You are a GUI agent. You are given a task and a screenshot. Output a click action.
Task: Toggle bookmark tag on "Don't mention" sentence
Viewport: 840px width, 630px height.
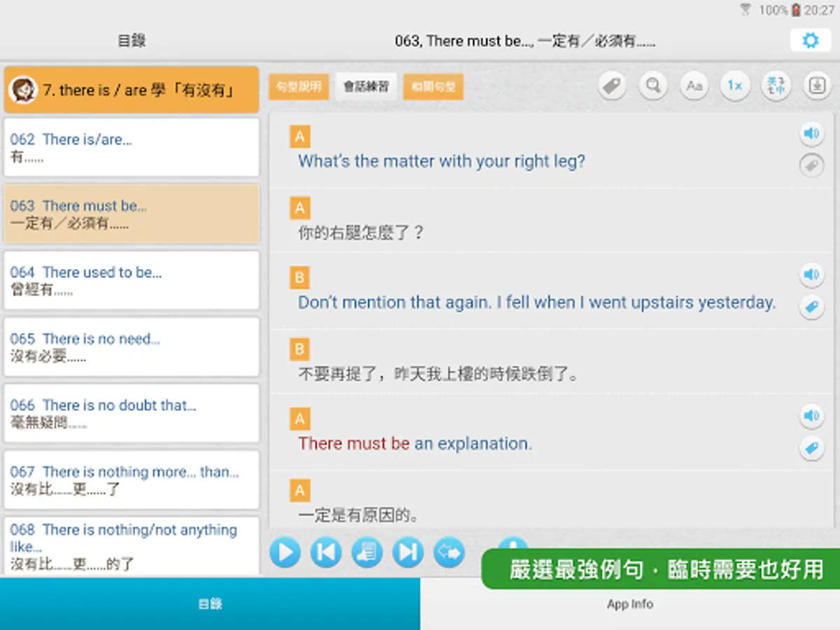coord(811,307)
